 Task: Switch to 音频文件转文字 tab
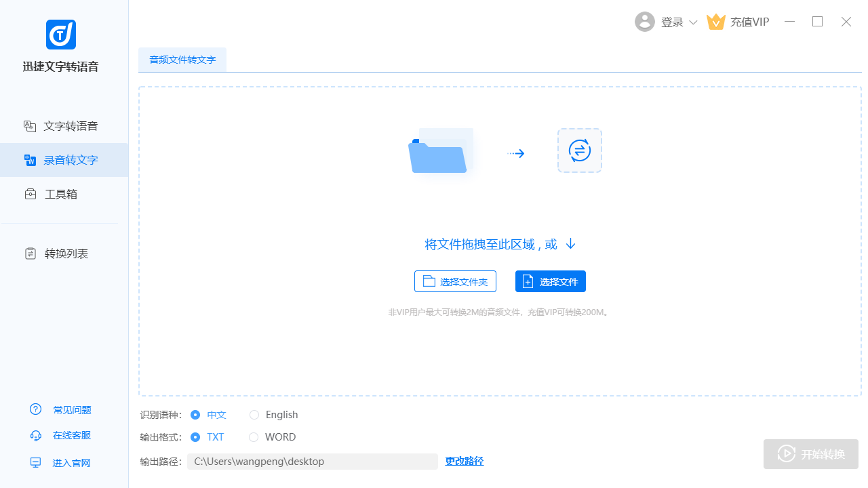(182, 60)
